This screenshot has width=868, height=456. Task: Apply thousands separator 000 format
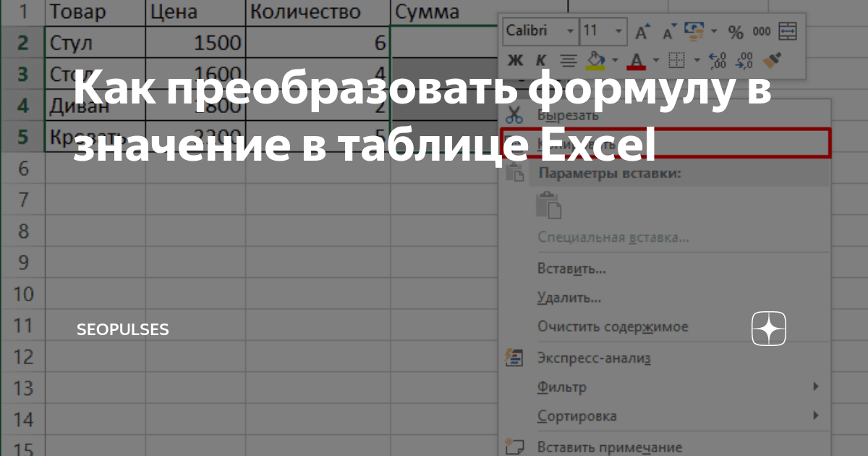click(x=762, y=32)
